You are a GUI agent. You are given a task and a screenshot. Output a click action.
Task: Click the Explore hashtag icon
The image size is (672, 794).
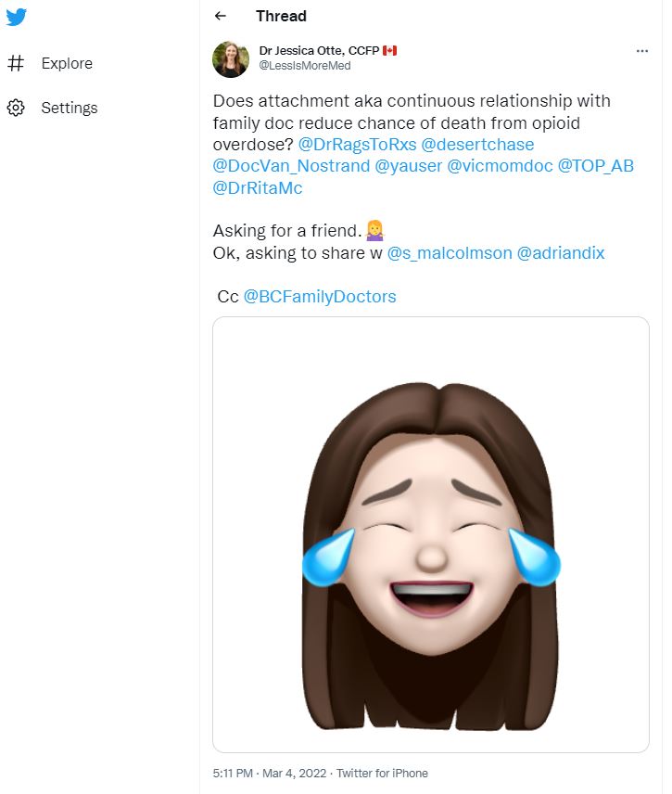(16, 63)
